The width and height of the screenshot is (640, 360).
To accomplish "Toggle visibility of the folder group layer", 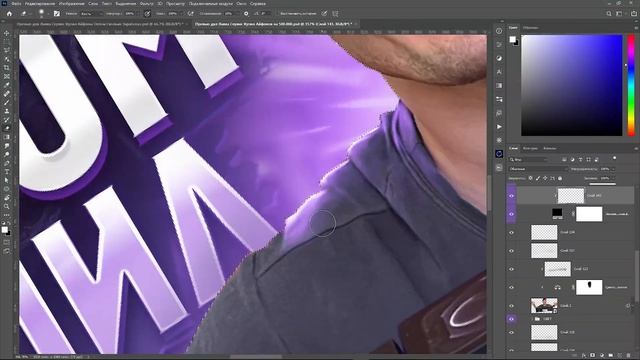I will tap(511, 319).
